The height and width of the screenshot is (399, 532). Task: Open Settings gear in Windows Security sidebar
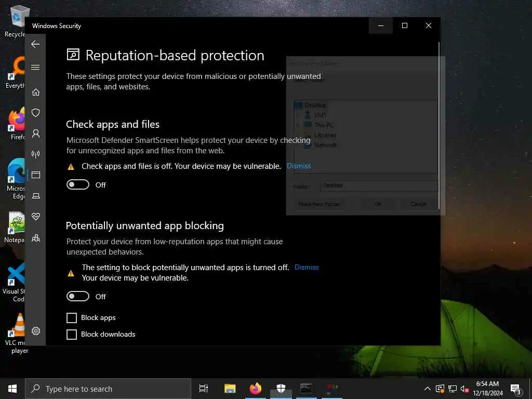36,331
